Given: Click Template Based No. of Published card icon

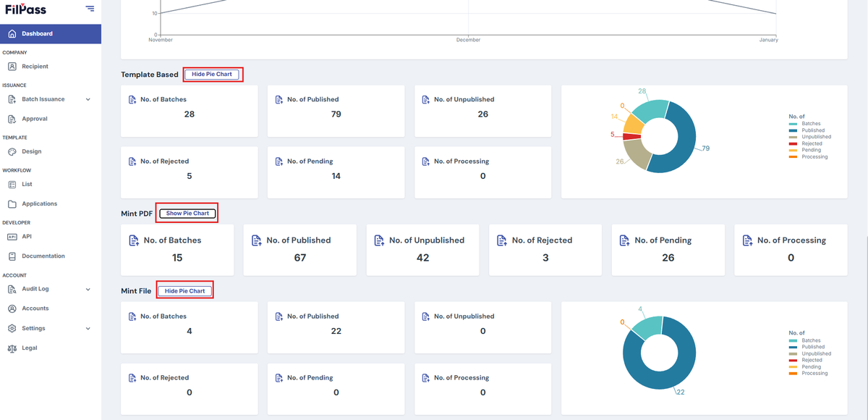Looking at the screenshot, I should click(x=278, y=99).
